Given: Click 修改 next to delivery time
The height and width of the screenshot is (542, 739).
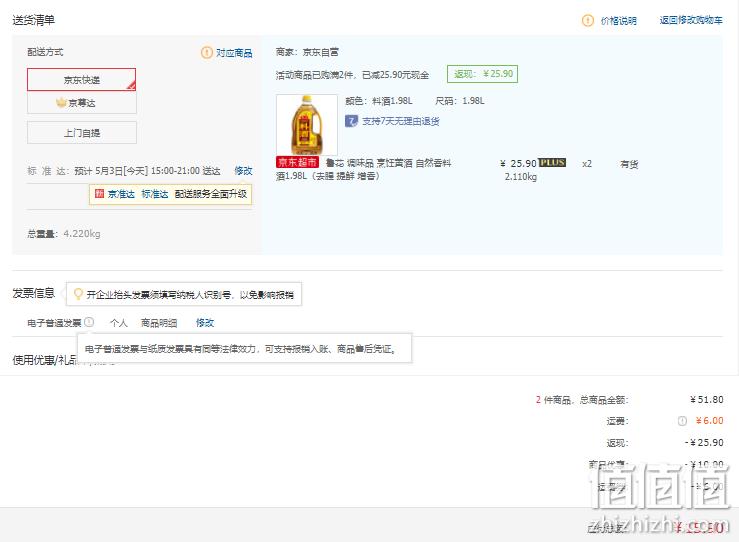Looking at the screenshot, I should (x=243, y=171).
